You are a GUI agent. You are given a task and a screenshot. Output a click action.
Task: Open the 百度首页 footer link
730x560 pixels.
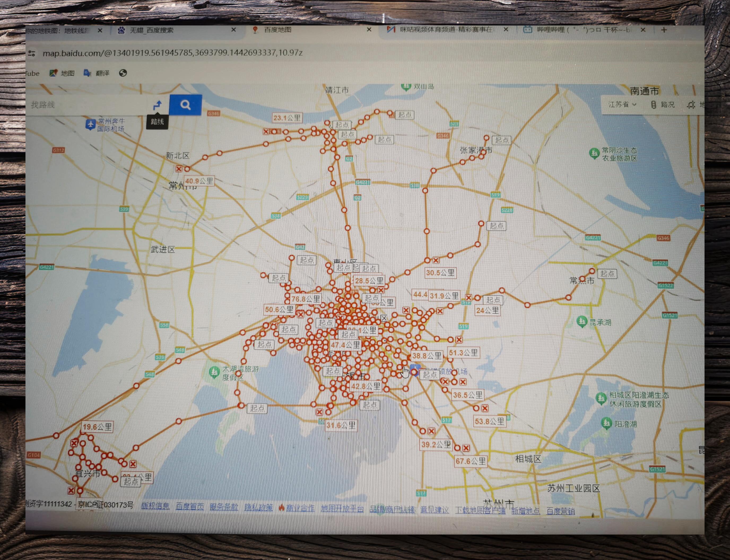(x=190, y=506)
